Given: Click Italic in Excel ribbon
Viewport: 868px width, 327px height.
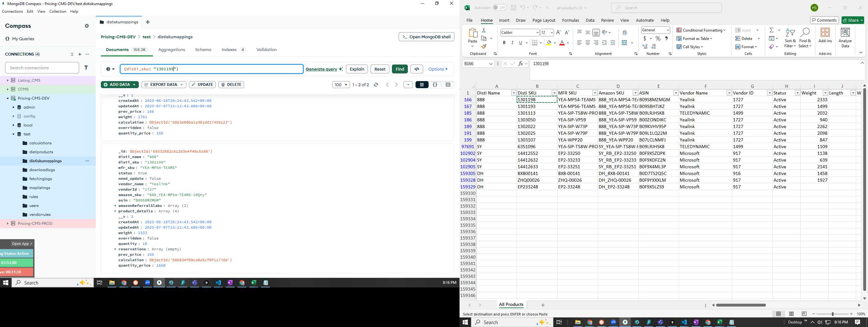Looking at the screenshot, I should [x=513, y=43].
